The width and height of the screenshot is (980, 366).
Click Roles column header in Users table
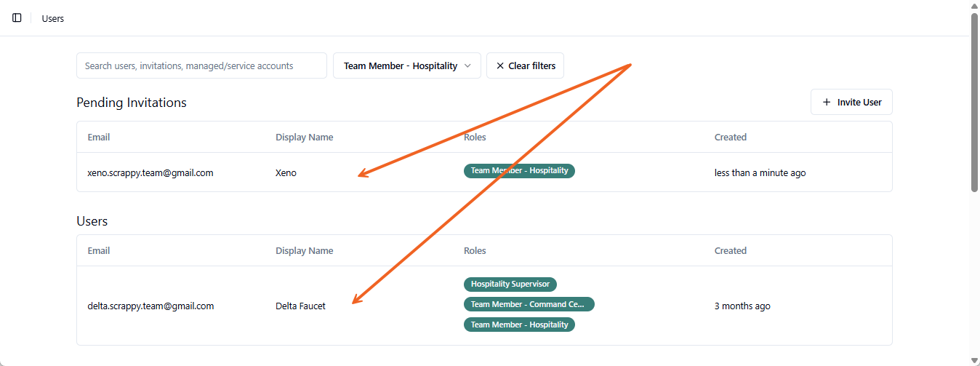coord(475,250)
